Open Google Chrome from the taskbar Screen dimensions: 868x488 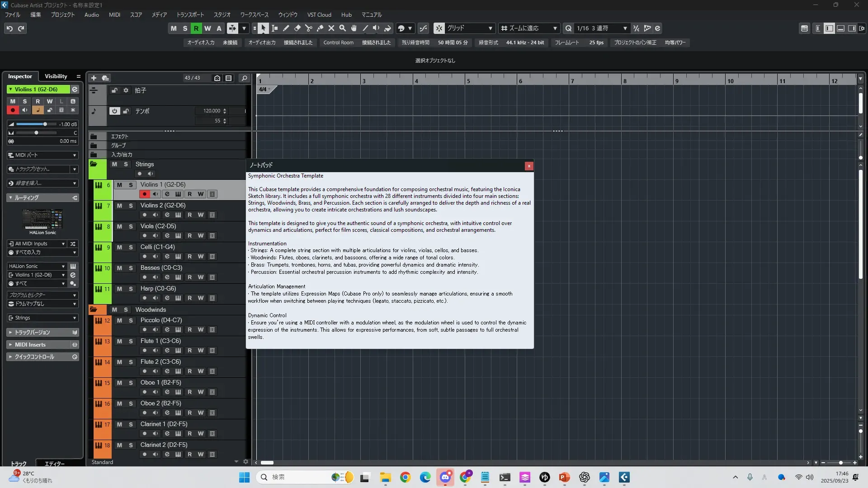tap(405, 477)
